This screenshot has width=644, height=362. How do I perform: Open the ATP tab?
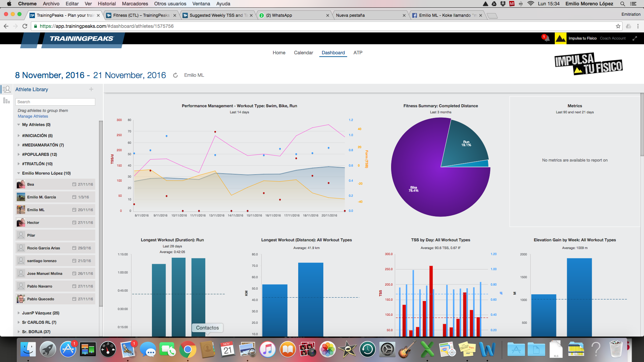(358, 53)
